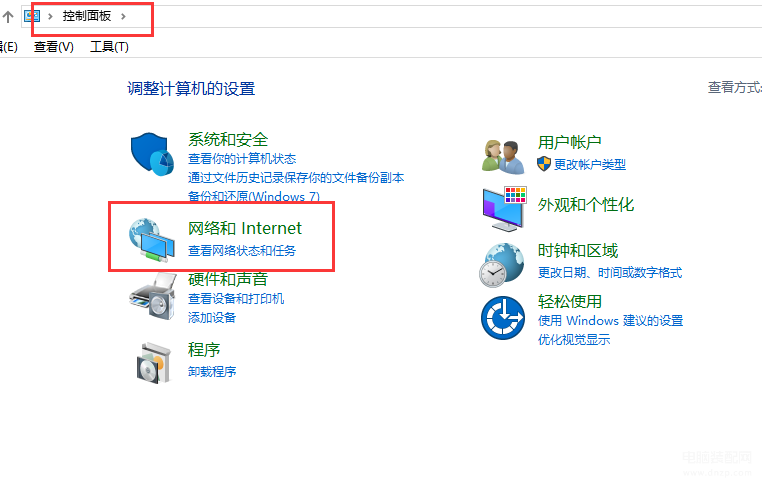The image size is (762, 486).
Task: Open the 查看(V) menu
Action: point(54,47)
